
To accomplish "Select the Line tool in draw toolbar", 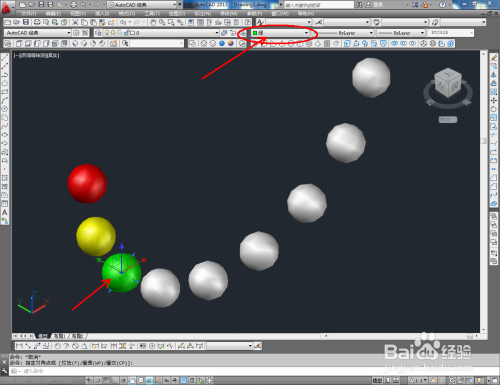I will (x=5, y=58).
